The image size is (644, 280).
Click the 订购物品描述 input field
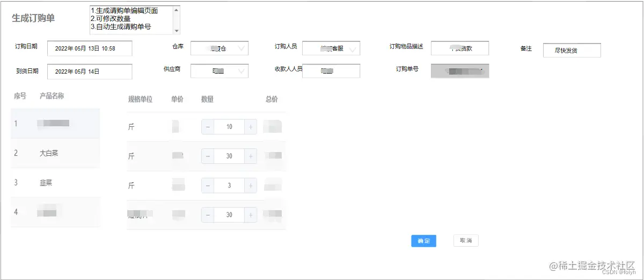point(460,48)
